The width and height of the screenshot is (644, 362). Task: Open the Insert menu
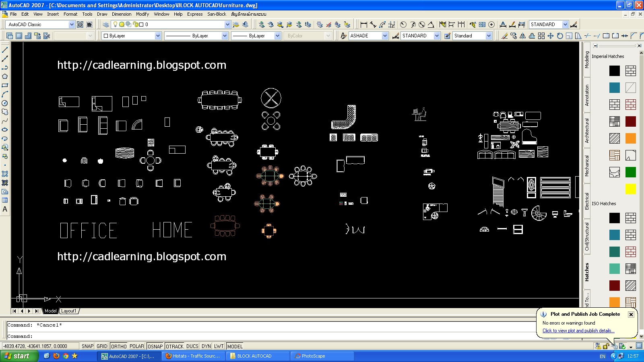(53, 14)
